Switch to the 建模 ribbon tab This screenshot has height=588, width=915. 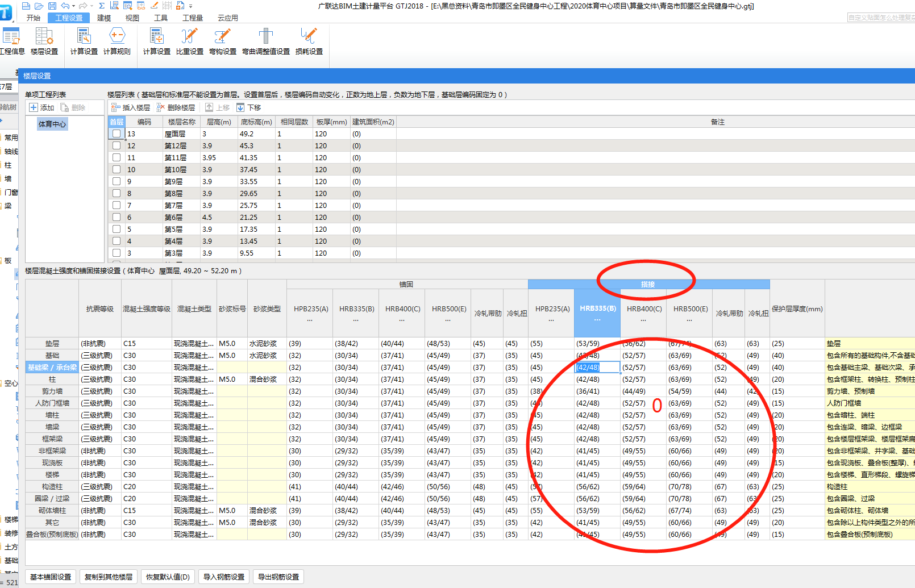coord(104,18)
